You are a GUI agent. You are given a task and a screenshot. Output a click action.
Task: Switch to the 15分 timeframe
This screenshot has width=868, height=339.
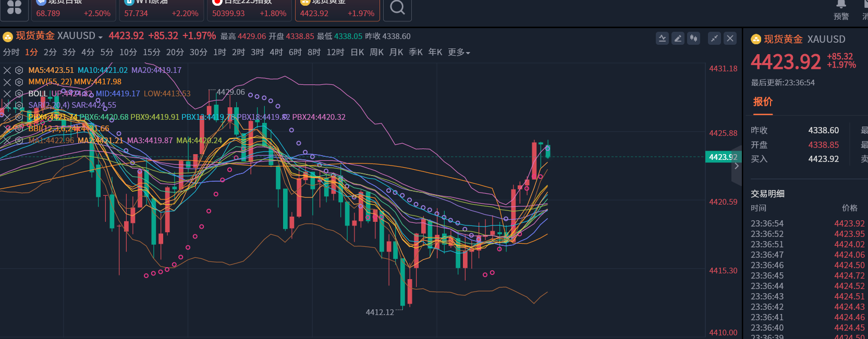click(151, 53)
